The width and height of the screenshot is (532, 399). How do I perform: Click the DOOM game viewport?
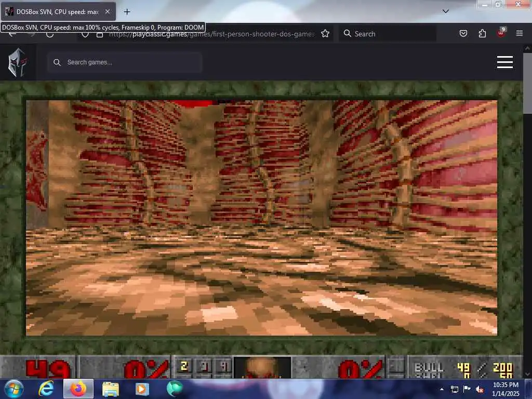point(262,218)
